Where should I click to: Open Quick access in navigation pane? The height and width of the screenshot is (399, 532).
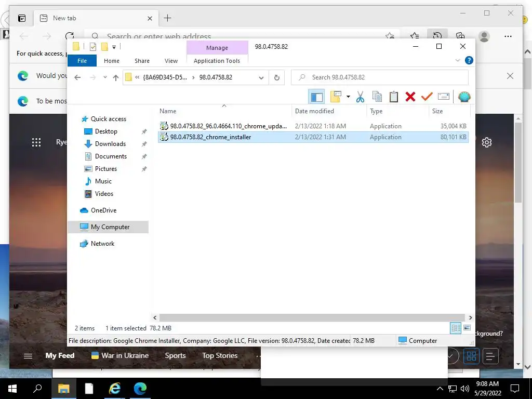(108, 119)
